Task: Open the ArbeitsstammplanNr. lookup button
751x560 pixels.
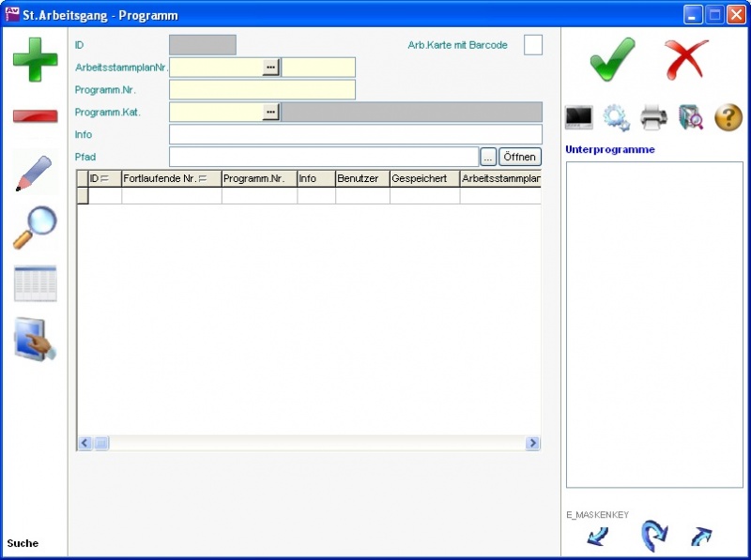Action: click(271, 68)
